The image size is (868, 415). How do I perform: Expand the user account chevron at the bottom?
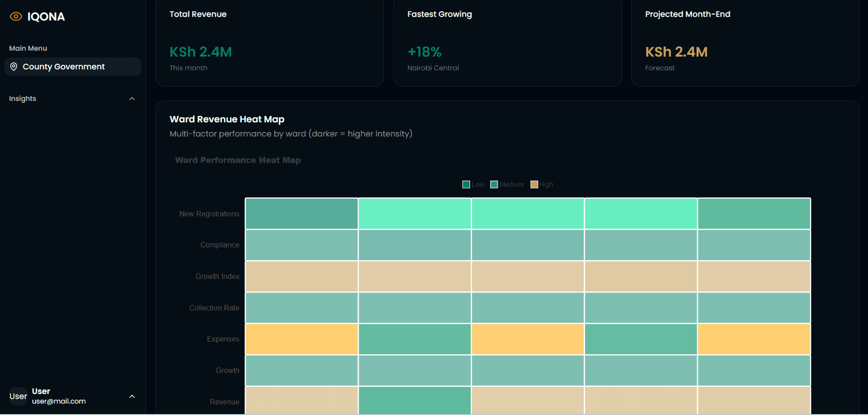[132, 396]
